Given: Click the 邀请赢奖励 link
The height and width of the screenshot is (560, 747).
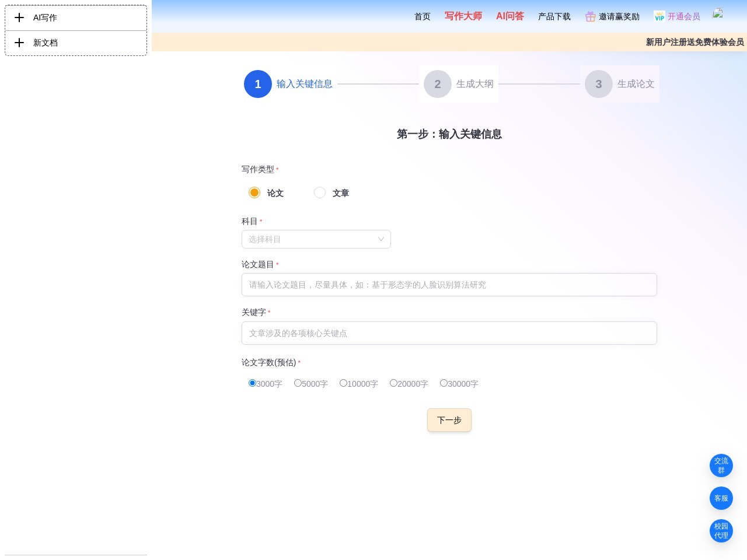Looking at the screenshot, I should 619,16.
